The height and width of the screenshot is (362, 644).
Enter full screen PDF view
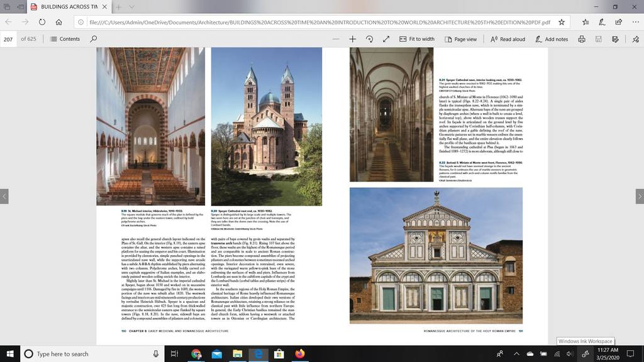point(386,39)
